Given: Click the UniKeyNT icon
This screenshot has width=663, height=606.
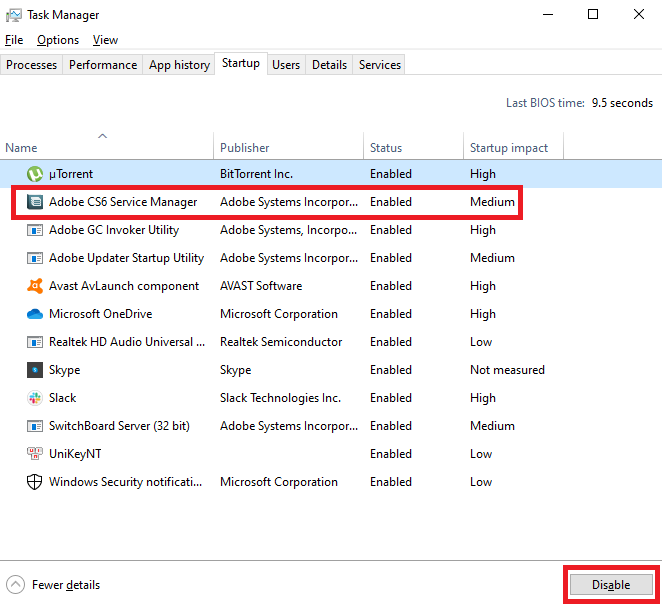Looking at the screenshot, I should (x=35, y=454).
